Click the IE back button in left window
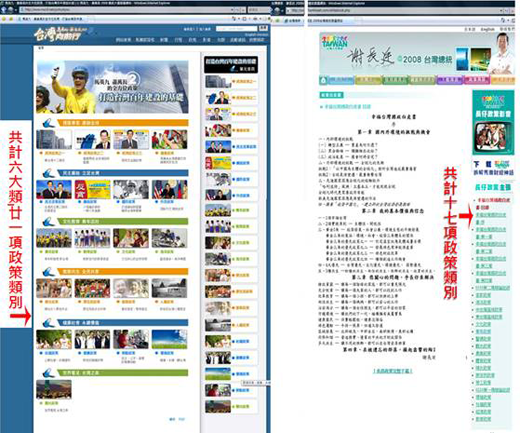The height and width of the screenshot is (433, 520). tap(4, 10)
